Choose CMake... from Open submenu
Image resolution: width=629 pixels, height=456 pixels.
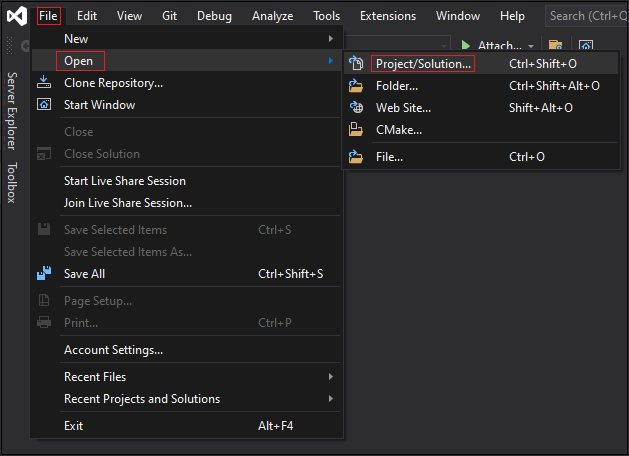(x=481, y=130)
